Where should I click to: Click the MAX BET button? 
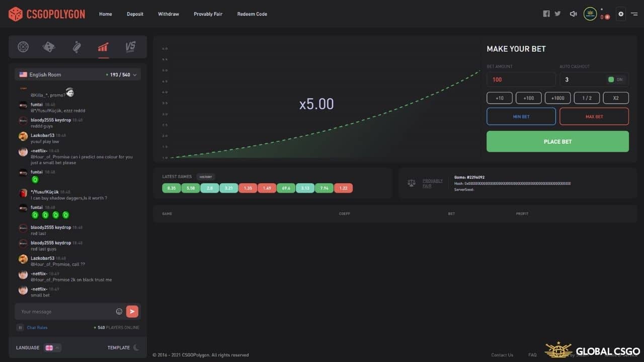(594, 117)
